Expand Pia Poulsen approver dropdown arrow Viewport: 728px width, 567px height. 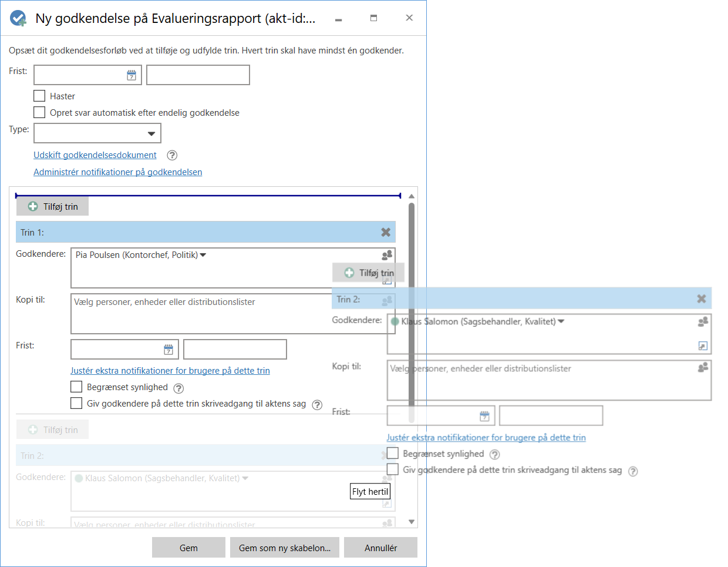click(203, 255)
